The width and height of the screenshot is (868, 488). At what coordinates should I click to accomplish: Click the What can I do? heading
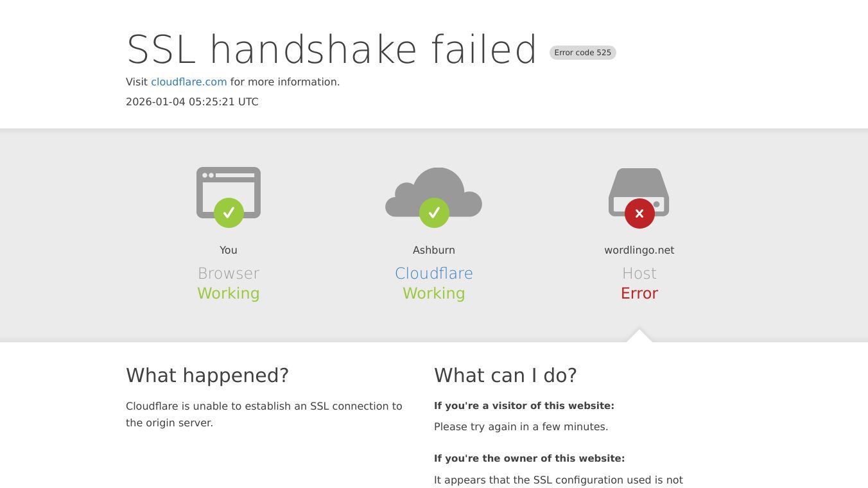point(505,375)
